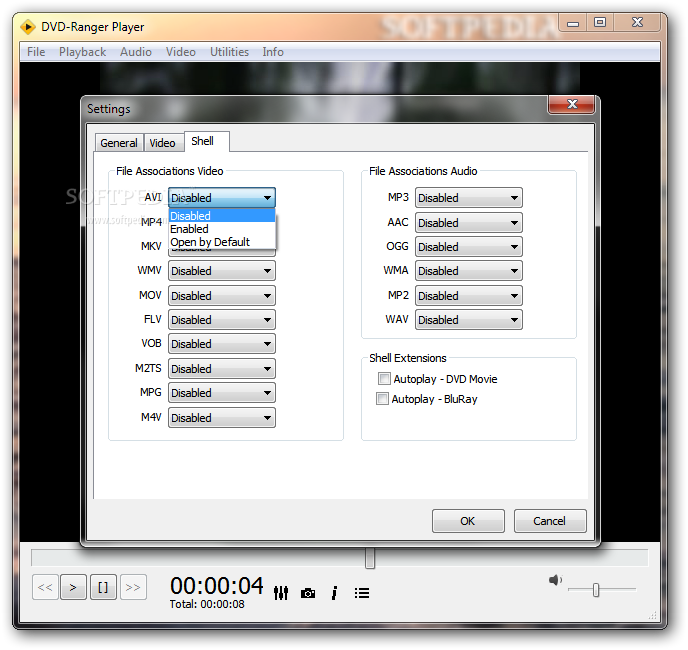Open the MOV association dropdown
This screenshot has height=650, width=688.
pyautogui.click(x=222, y=295)
